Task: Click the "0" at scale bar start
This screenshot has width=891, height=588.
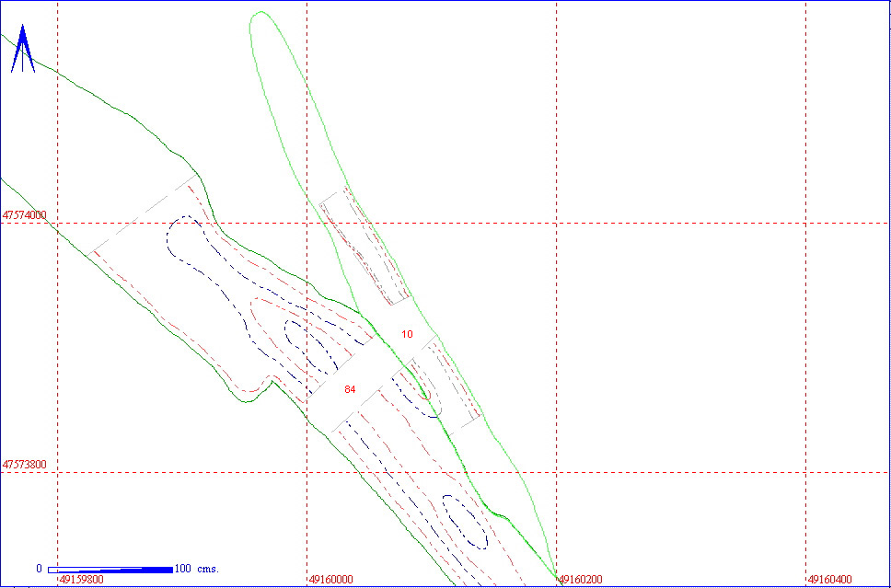Action: pos(39,569)
